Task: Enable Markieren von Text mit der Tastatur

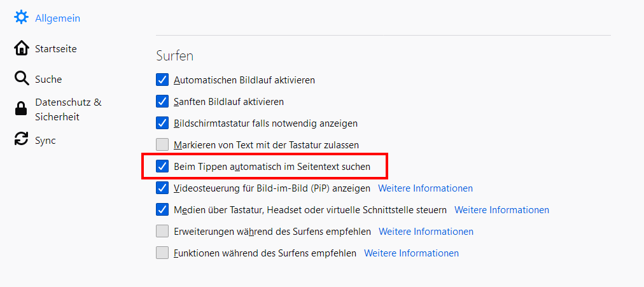Action: [162, 145]
